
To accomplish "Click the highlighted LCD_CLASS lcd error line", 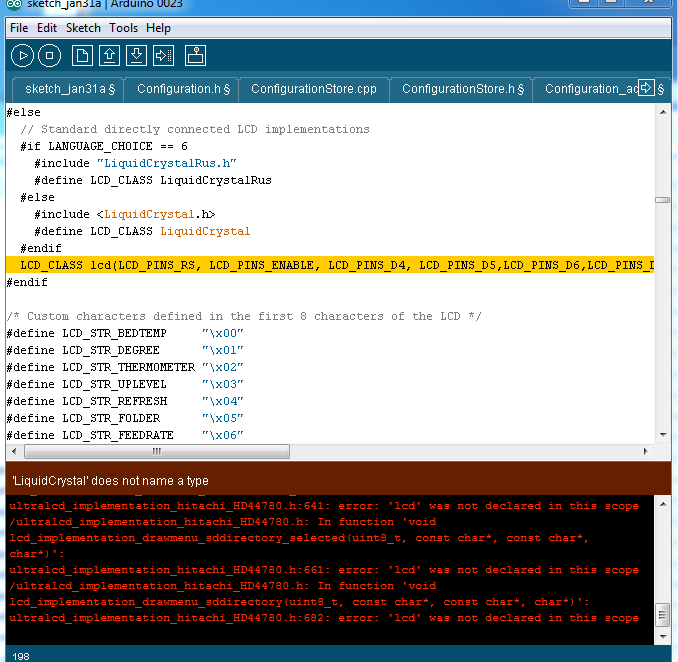I will pos(330,265).
